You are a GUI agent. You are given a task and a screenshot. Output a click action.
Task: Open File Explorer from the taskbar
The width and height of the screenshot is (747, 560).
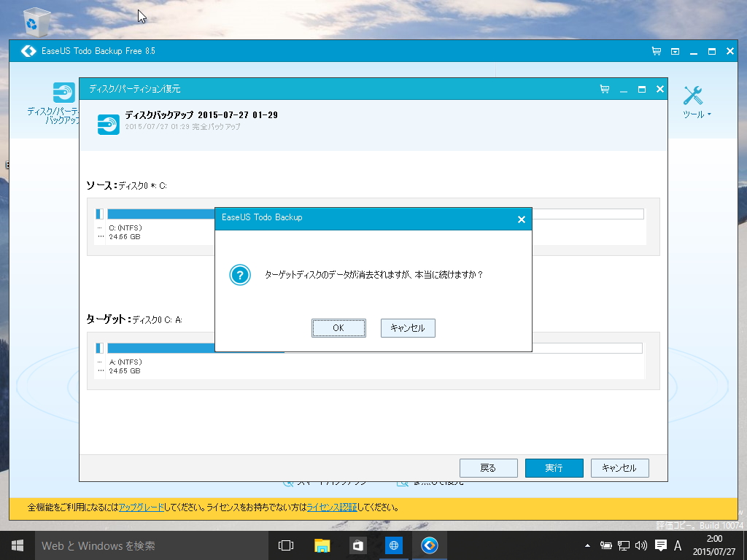[x=322, y=545]
